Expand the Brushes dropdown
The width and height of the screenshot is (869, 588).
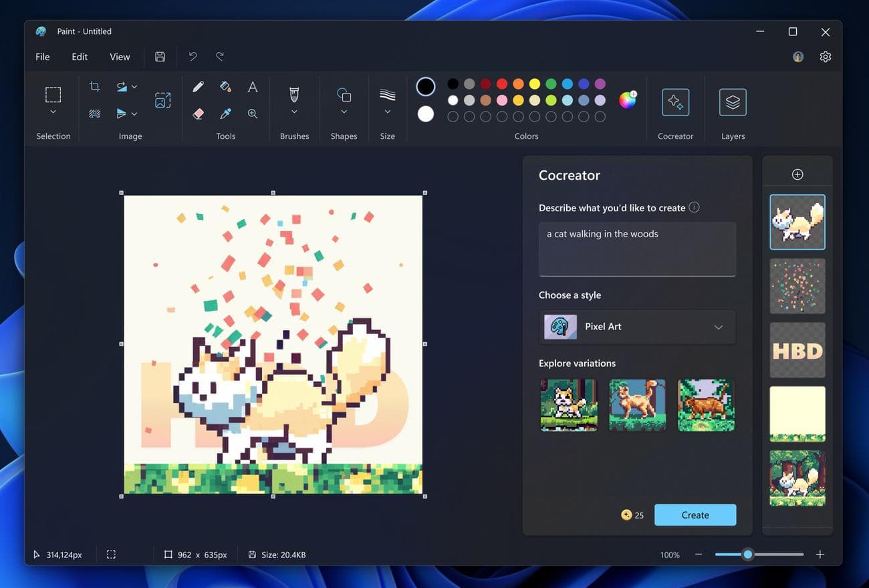[294, 112]
